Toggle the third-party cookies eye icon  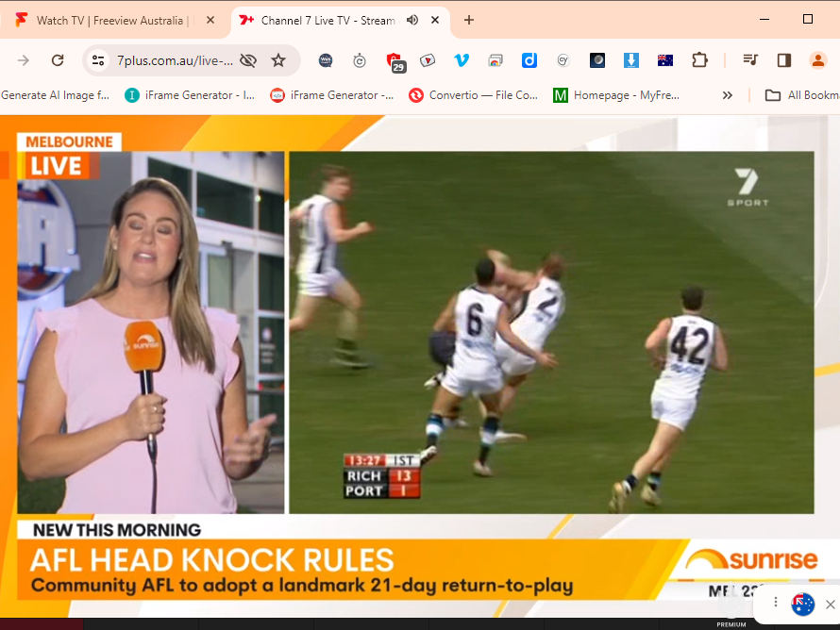coord(248,60)
